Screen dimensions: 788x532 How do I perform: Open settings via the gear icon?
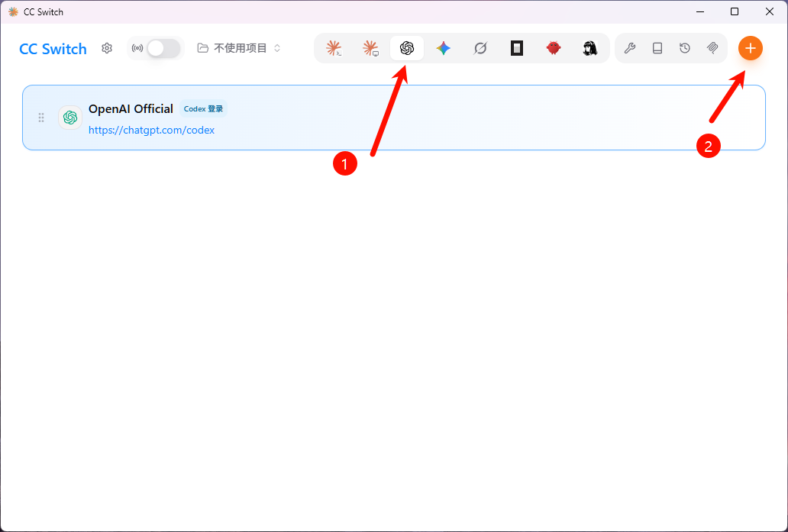click(107, 48)
